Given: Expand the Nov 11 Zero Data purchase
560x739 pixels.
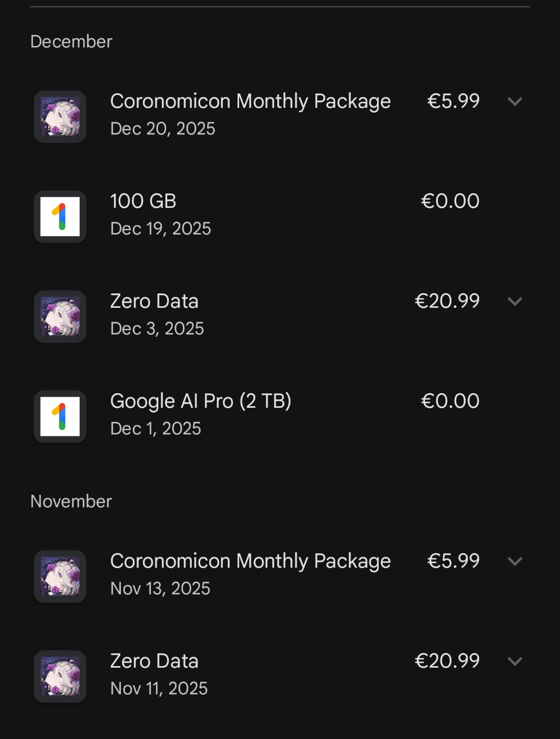Looking at the screenshot, I should coord(515,661).
